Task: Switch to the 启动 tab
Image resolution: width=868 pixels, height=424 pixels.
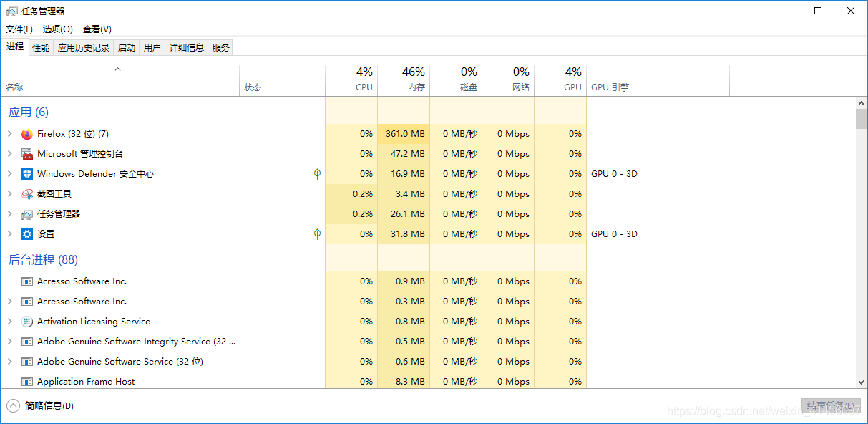Action: point(127,48)
